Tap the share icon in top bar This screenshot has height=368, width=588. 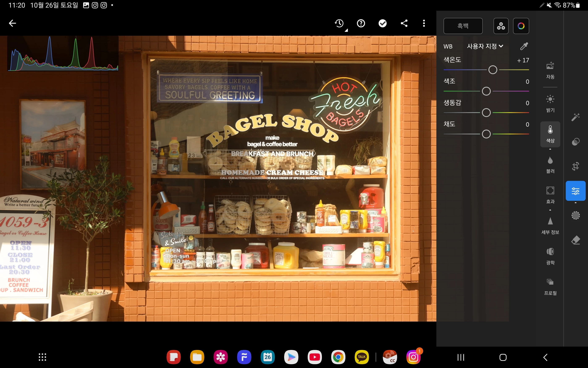tap(404, 23)
